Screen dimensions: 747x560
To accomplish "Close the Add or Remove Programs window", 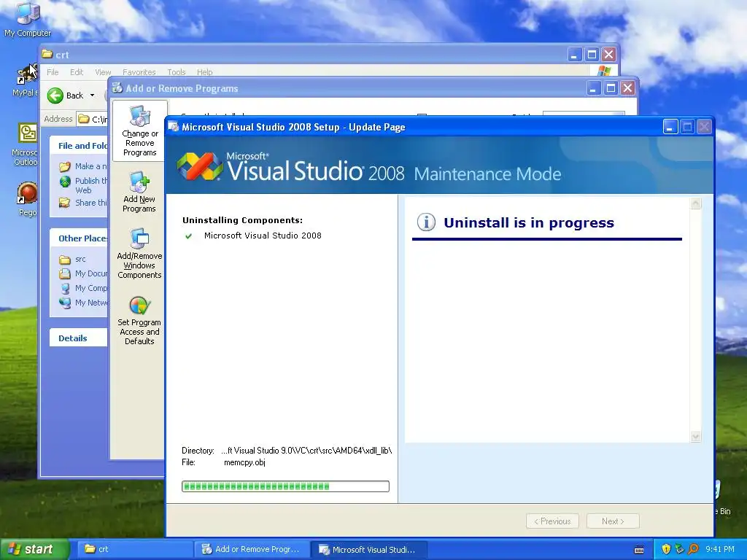I will (628, 88).
